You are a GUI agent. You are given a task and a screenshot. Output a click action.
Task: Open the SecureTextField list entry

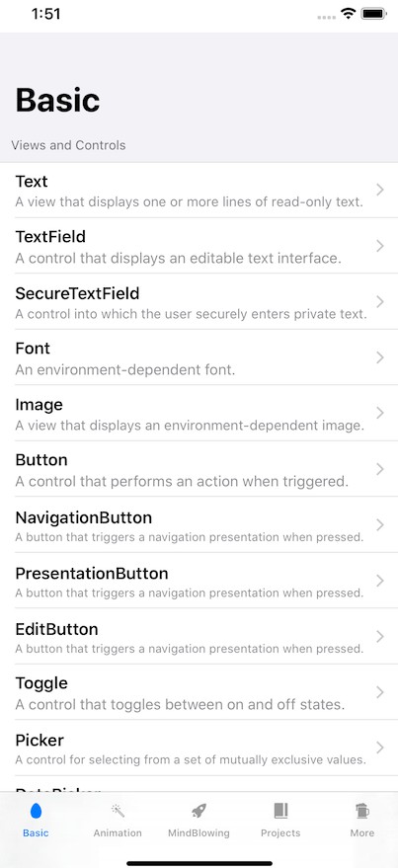coord(199,302)
